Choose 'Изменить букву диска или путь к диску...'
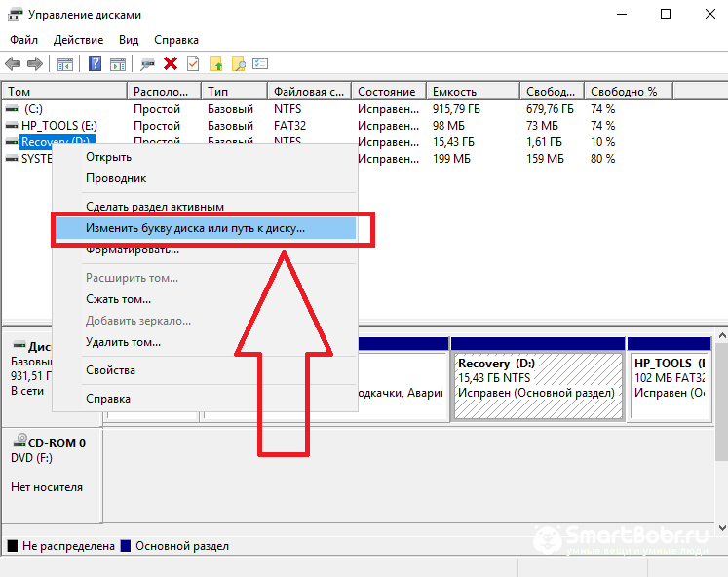Screen dimensions: 728x577 coord(195,228)
